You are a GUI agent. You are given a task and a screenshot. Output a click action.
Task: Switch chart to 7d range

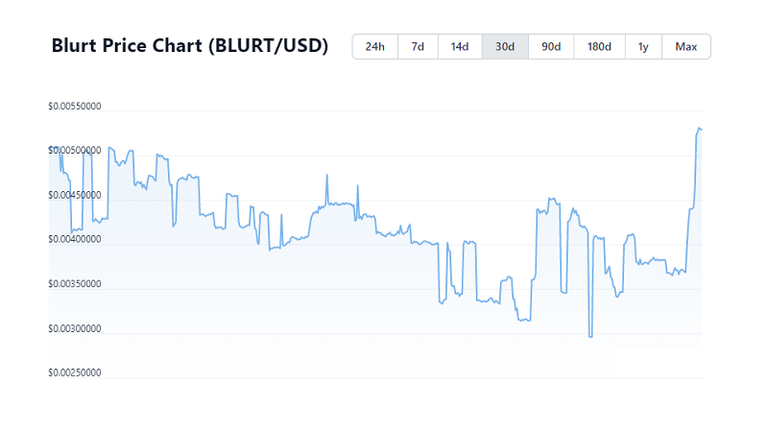tap(418, 47)
